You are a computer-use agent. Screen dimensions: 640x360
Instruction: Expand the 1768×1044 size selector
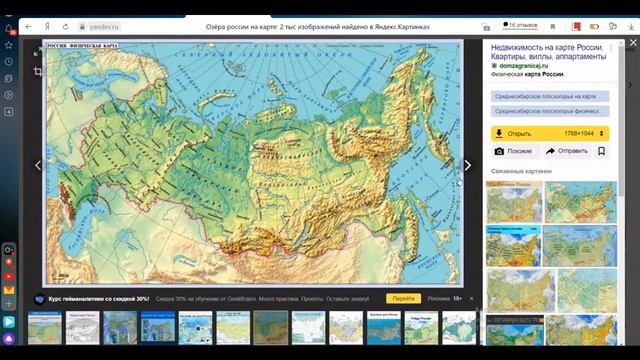[584, 133]
